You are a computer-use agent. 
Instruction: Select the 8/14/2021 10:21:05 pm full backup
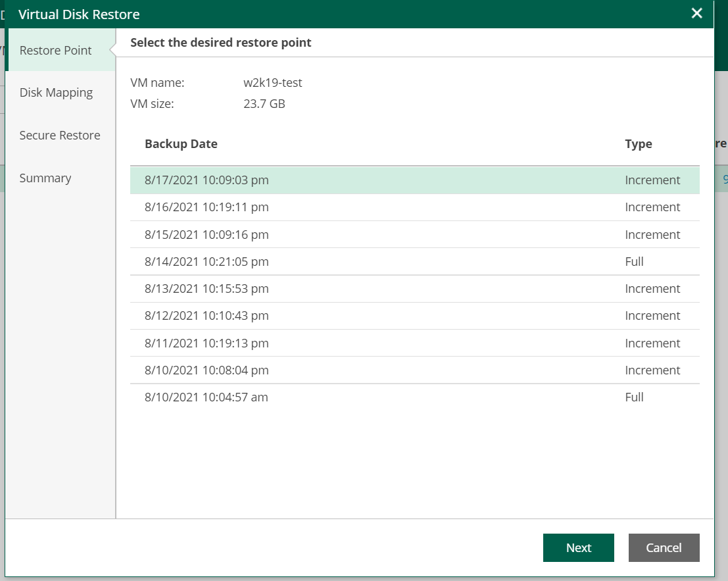[206, 262]
